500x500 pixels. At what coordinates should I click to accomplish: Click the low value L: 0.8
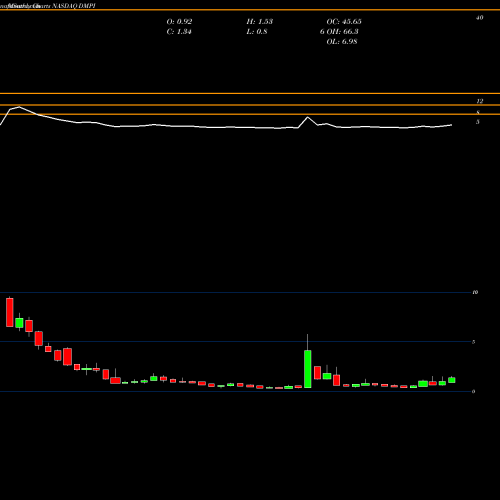257,32
